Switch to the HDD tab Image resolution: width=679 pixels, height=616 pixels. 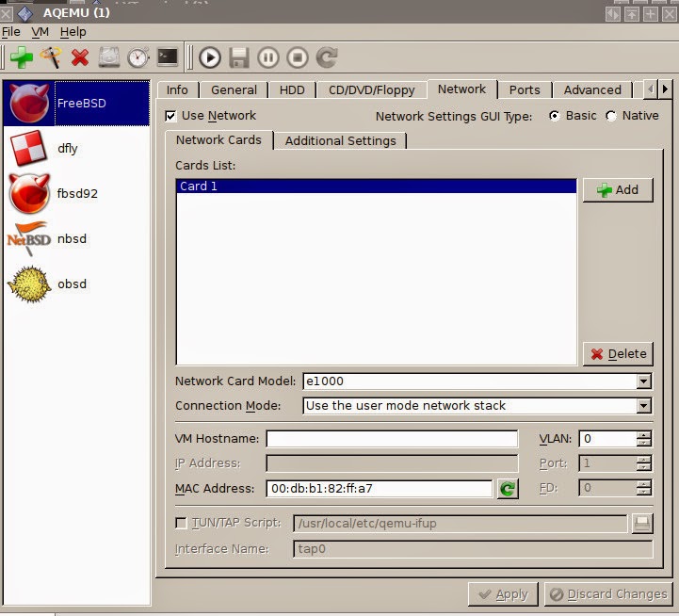292,89
